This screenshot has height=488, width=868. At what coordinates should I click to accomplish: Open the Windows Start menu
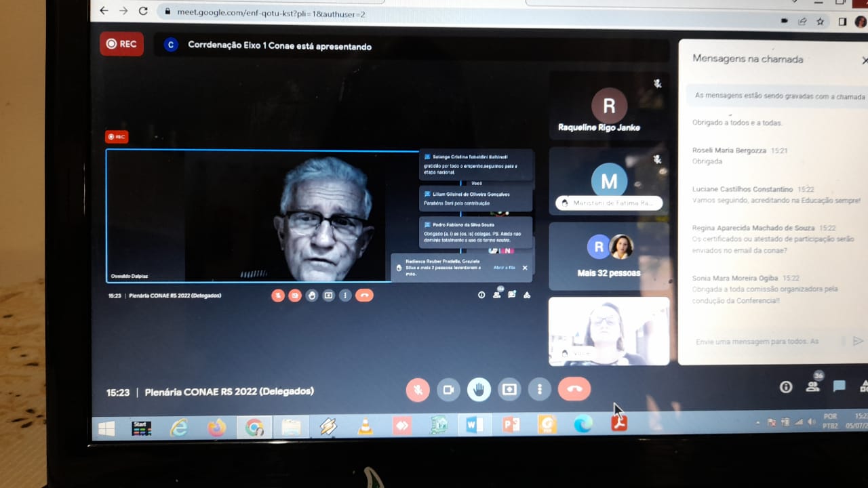106,428
